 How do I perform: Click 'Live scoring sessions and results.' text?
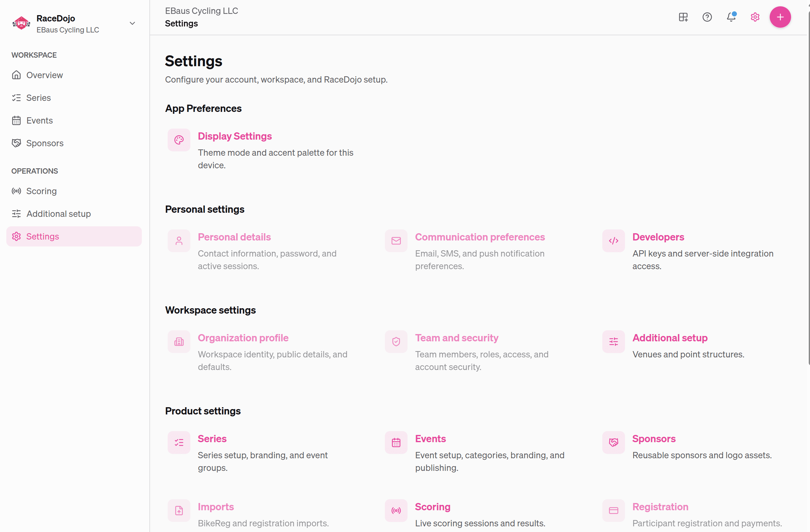coord(480,523)
